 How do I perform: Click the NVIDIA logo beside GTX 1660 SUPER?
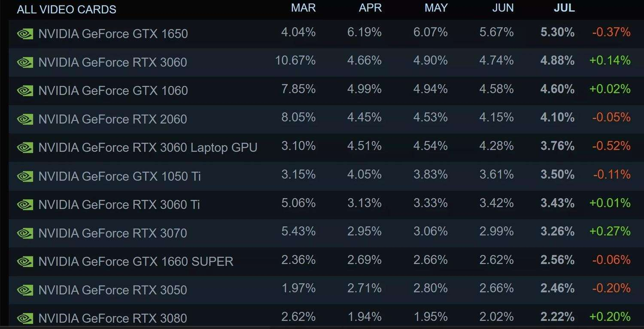click(x=25, y=261)
